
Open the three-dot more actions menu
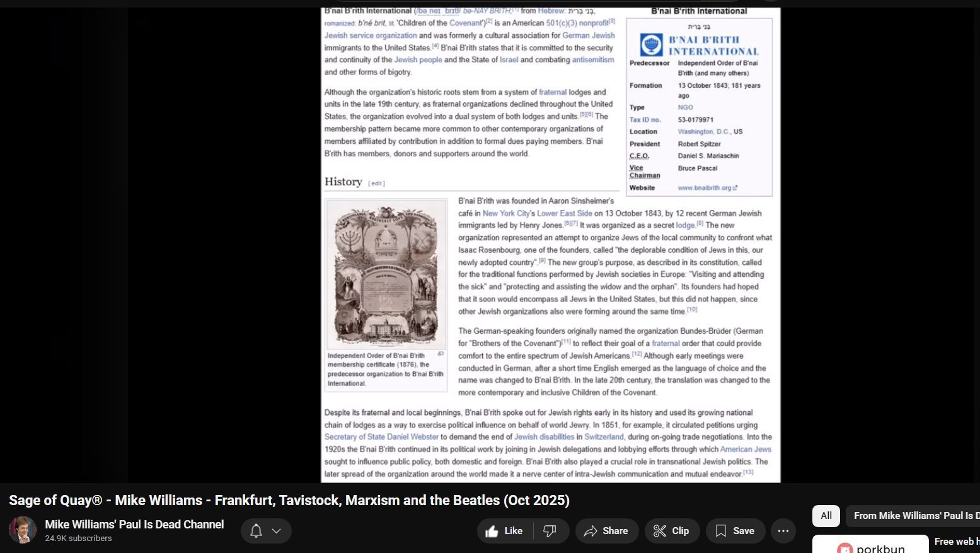(x=783, y=531)
